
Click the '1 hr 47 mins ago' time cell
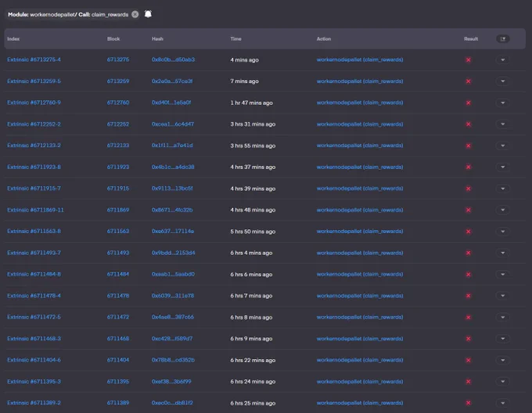tap(251, 102)
